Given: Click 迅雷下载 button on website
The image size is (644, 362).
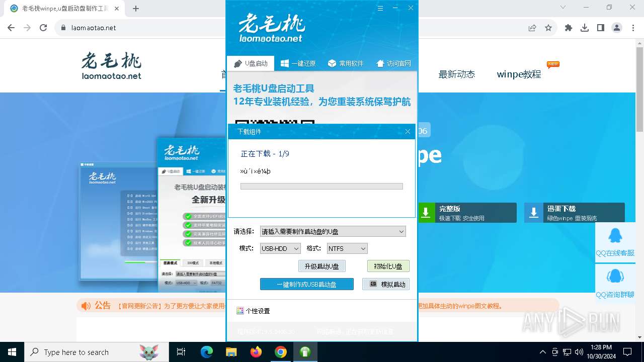Looking at the screenshot, I should click(575, 213).
